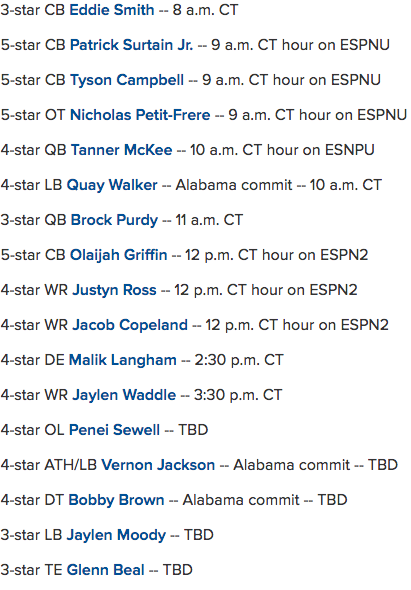Click the 12 p.m. ESPN2 text after Griffin
This screenshot has height=590, width=411.
click(x=276, y=255)
